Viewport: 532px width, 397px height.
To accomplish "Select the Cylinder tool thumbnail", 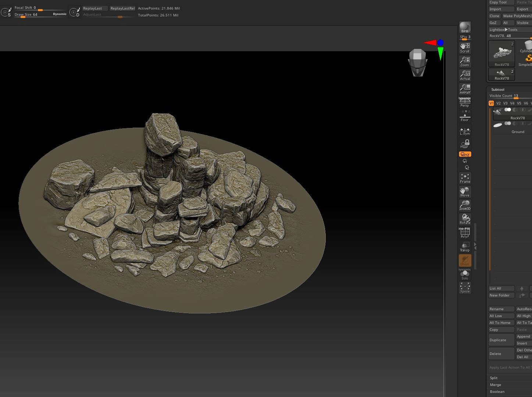I will tap(526, 47).
